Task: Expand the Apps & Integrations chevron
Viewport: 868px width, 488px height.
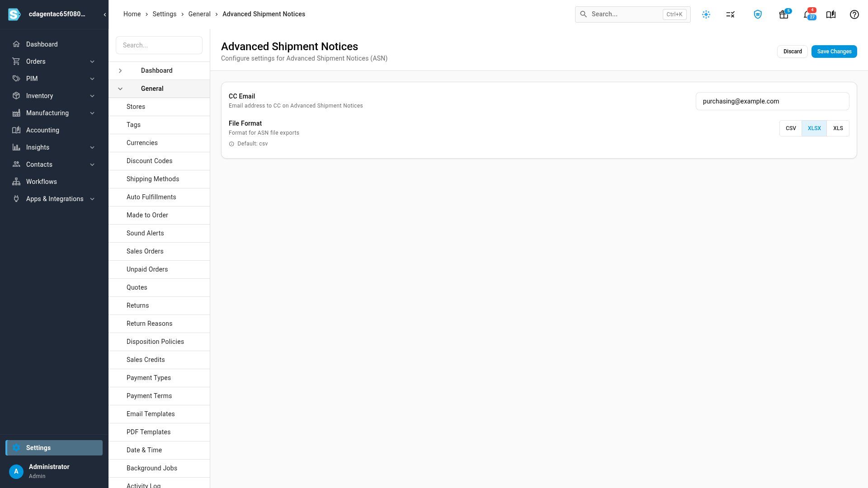Action: pos(92,199)
